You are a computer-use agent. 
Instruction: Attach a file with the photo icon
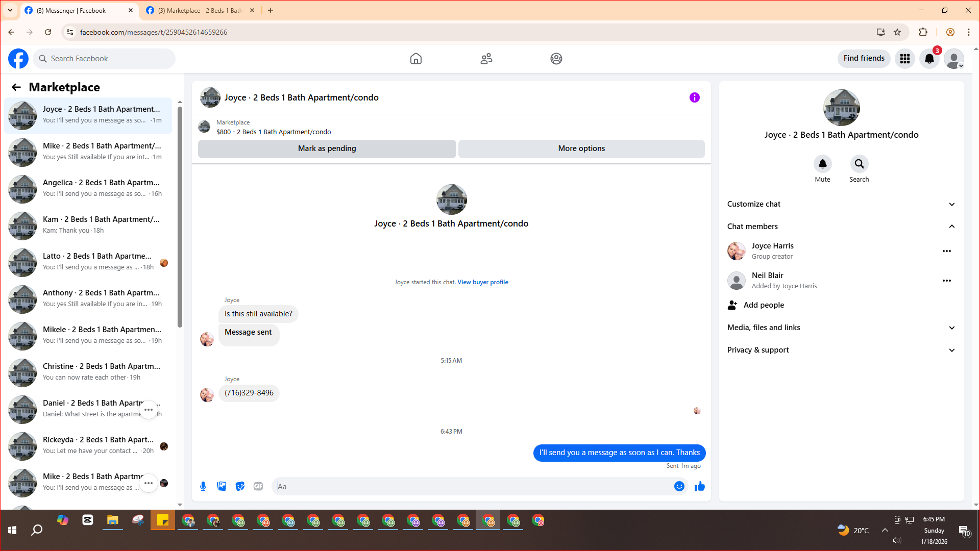(x=222, y=486)
